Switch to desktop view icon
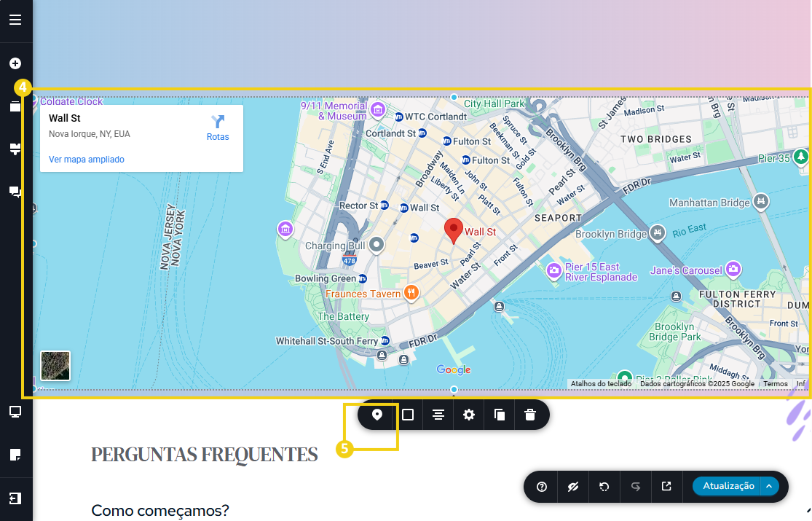Viewport: 812px width, 521px height. coord(15,412)
